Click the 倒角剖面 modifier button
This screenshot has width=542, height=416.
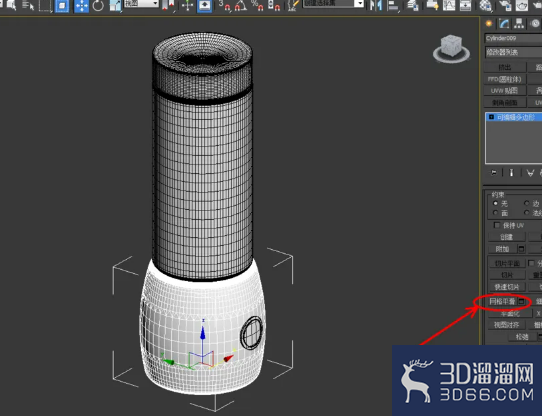[x=505, y=102]
